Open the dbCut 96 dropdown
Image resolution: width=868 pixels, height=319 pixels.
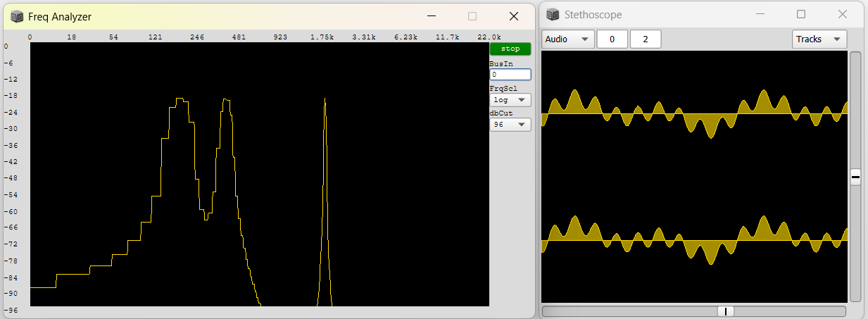(510, 125)
